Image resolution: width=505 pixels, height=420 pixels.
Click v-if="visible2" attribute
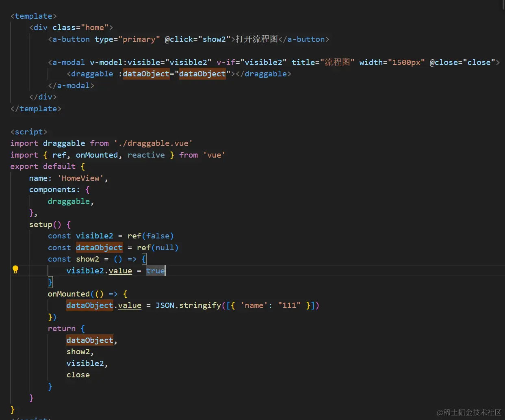click(251, 63)
